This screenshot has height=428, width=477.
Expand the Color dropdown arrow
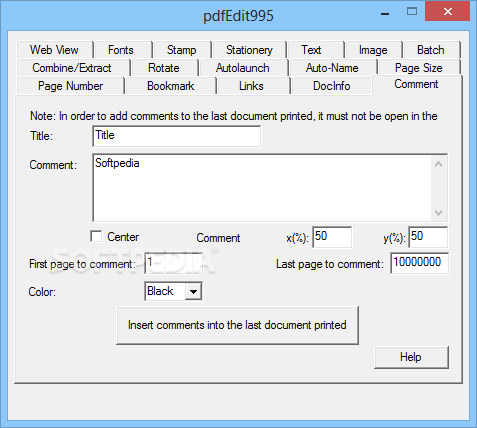click(x=193, y=291)
